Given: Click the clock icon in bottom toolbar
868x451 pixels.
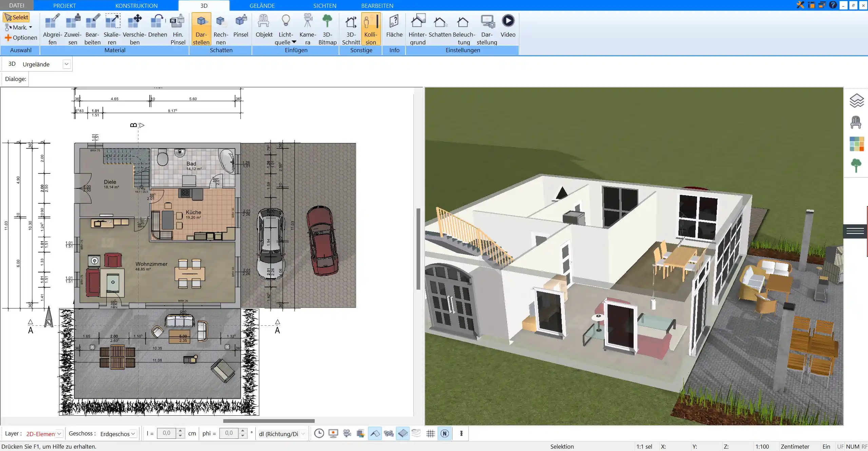Looking at the screenshot, I should tap(319, 433).
